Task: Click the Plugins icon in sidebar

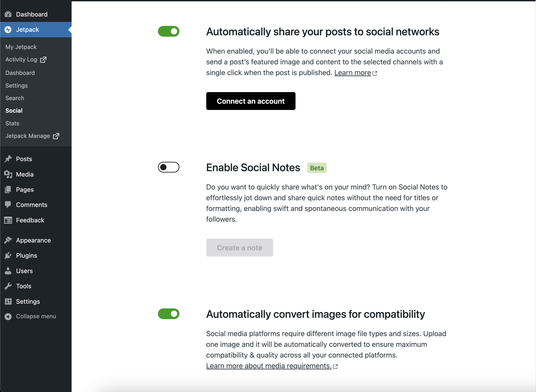Action: (x=8, y=255)
